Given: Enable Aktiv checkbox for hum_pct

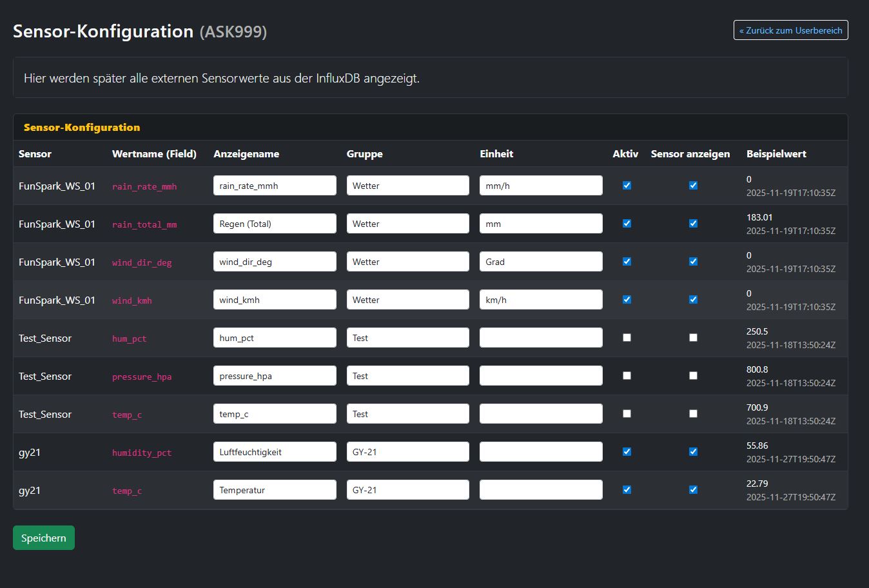Looking at the screenshot, I should (627, 338).
